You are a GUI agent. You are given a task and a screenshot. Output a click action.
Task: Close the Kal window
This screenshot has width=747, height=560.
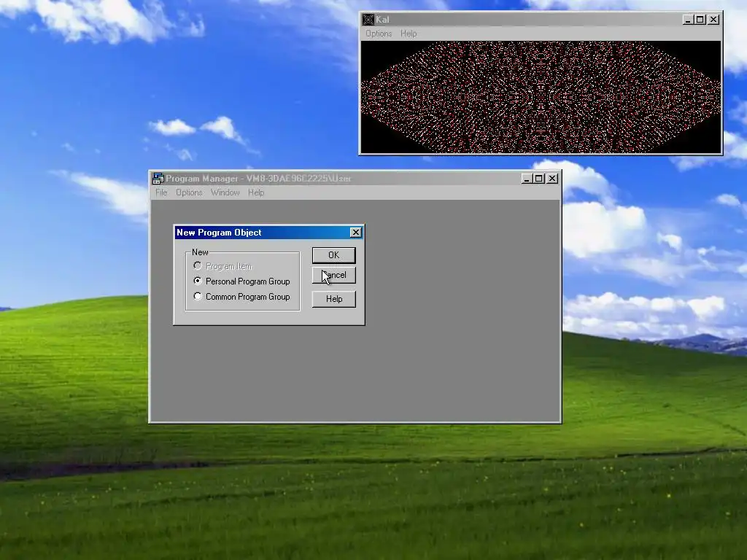713,20
